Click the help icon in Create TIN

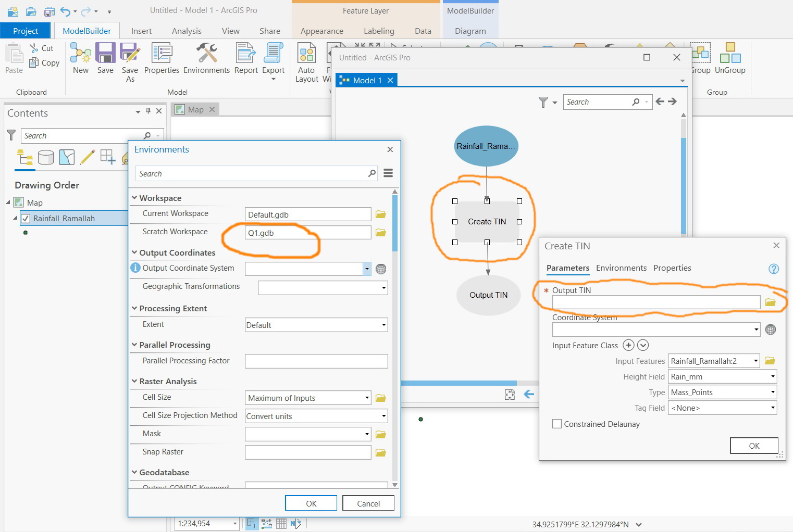(x=774, y=269)
